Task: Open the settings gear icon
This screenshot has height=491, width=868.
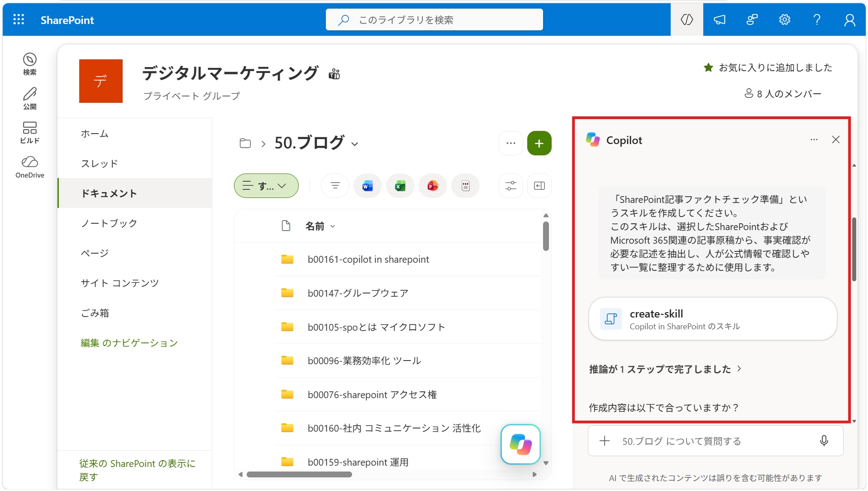Action: point(784,19)
